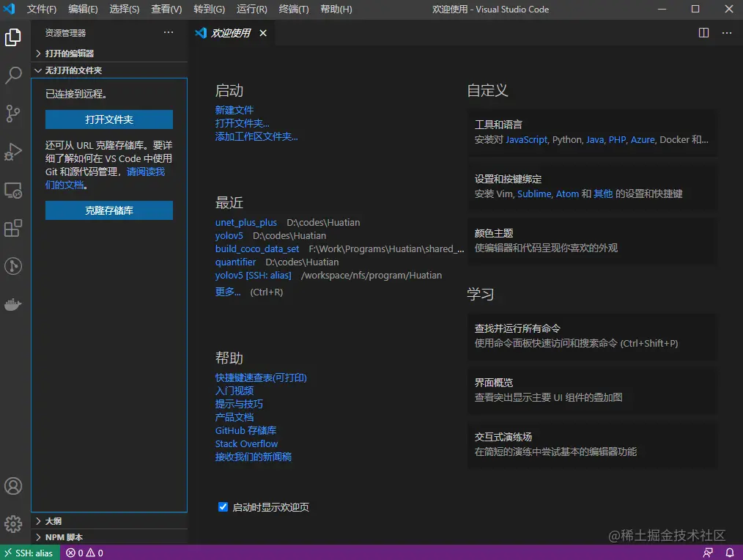
Task: Open the 颜色主题 card
Action: click(x=592, y=240)
